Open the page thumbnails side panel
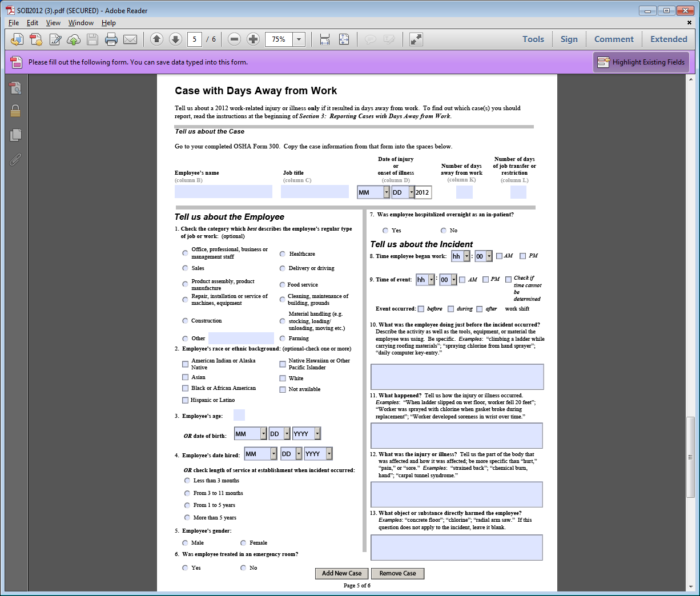Image resolution: width=700 pixels, height=596 pixels. coord(15,135)
